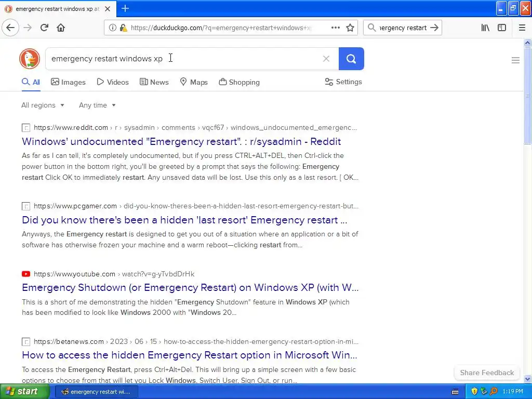Reload the current page
Screen dimensions: 532x399
tap(44, 28)
